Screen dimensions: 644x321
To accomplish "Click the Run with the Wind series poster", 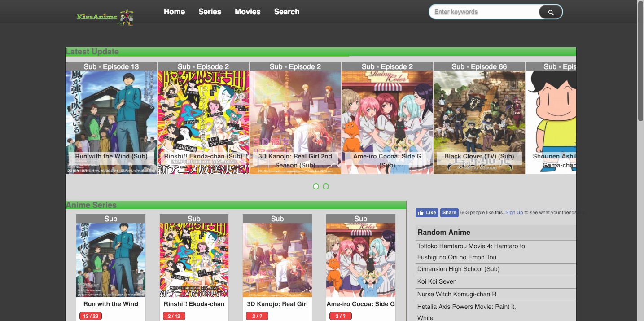I will 111,260.
